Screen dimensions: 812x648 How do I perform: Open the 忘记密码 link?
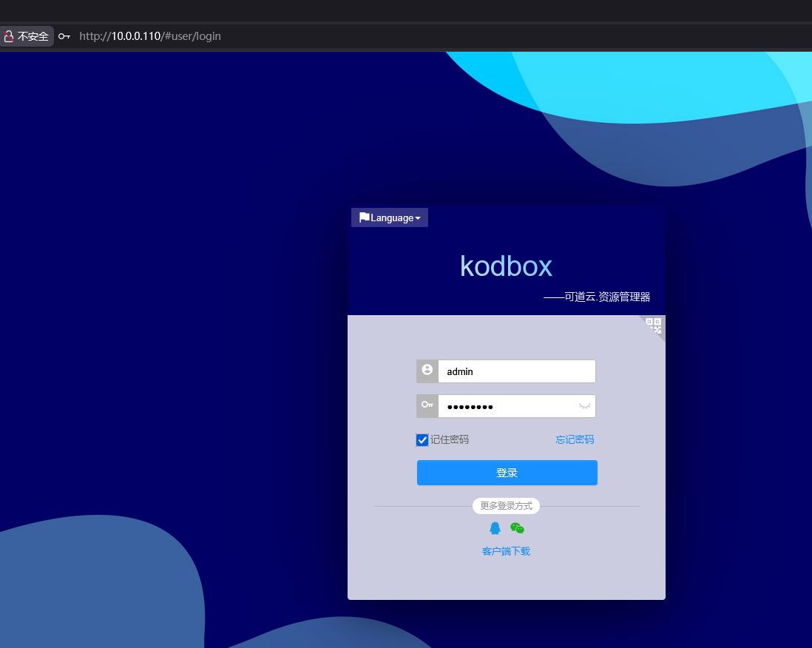point(575,439)
